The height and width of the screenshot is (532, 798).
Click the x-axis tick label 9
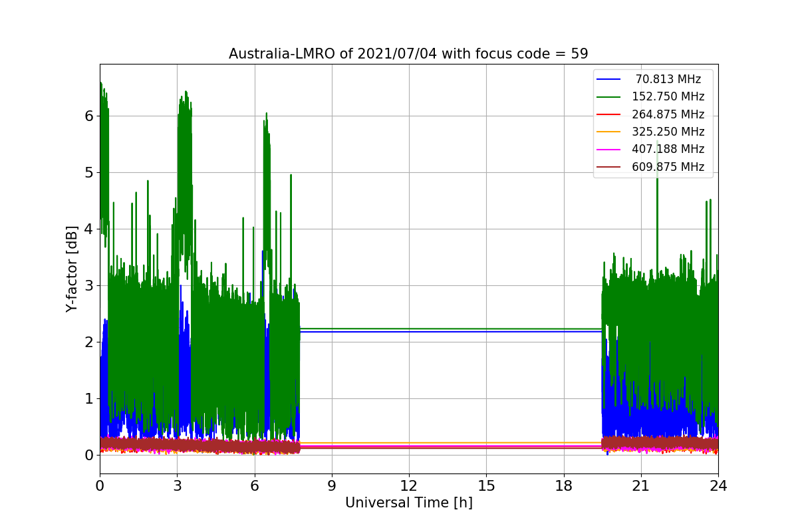332,486
